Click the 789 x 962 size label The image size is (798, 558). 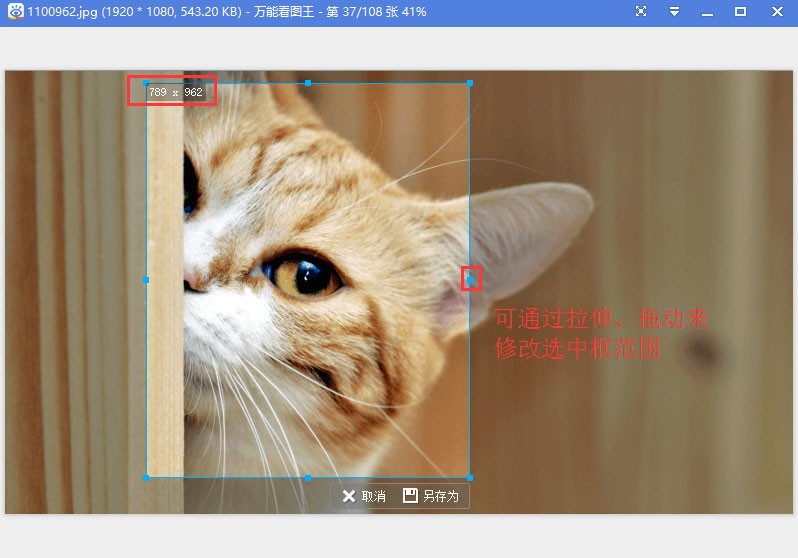[175, 92]
